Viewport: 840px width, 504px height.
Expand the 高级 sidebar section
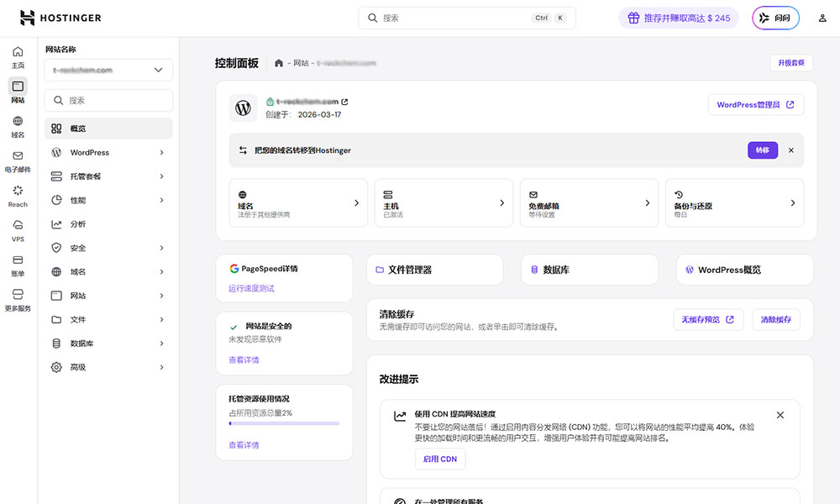point(108,367)
